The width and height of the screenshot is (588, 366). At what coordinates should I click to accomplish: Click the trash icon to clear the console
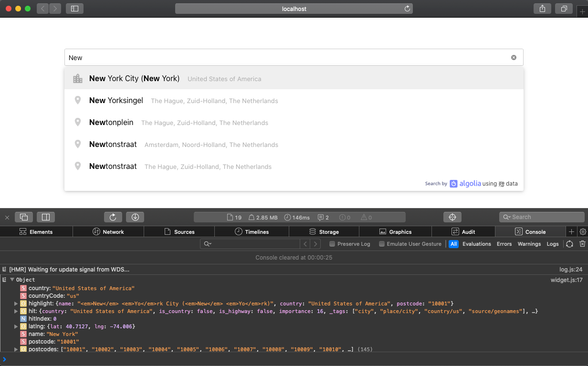582,243
